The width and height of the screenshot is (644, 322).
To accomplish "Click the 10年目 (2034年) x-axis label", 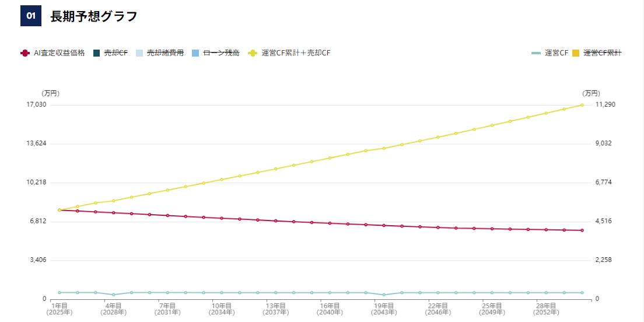I will 222,309.
